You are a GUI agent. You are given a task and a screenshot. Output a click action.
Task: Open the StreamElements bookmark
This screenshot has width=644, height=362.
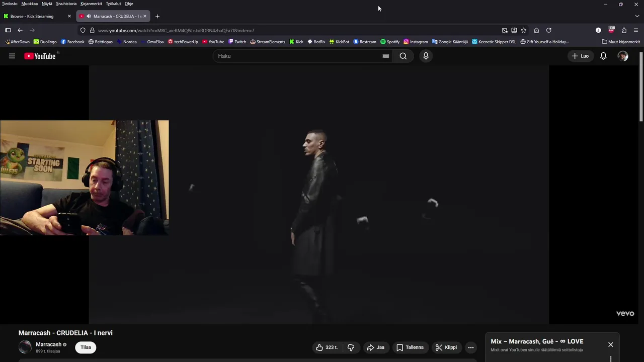[268, 42]
